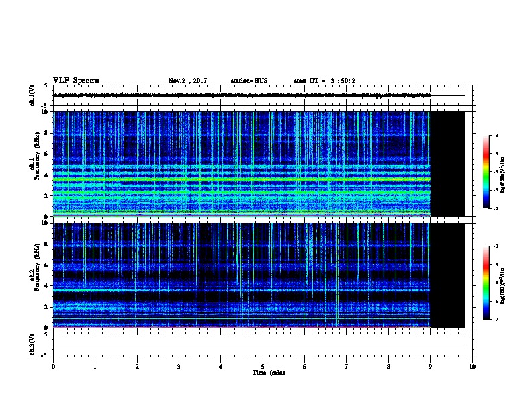Click the log(PSD) label beside ch.1 color bar

coord(502,175)
